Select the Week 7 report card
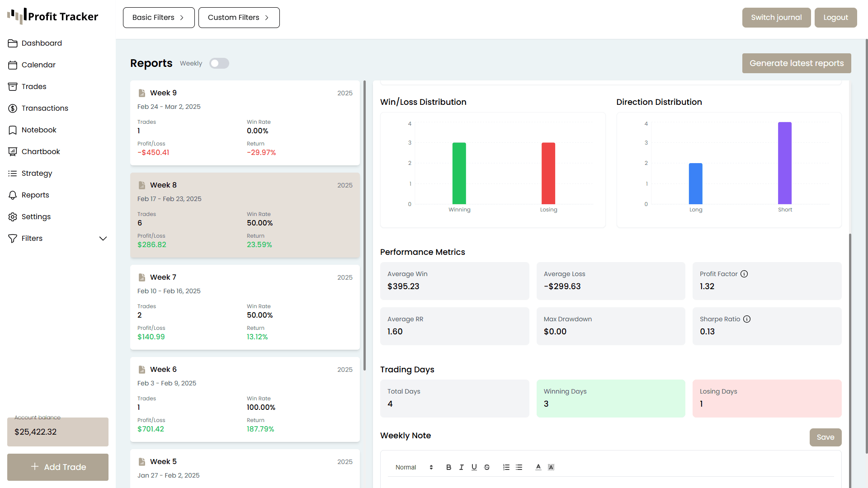This screenshot has height=488, width=868. click(245, 307)
